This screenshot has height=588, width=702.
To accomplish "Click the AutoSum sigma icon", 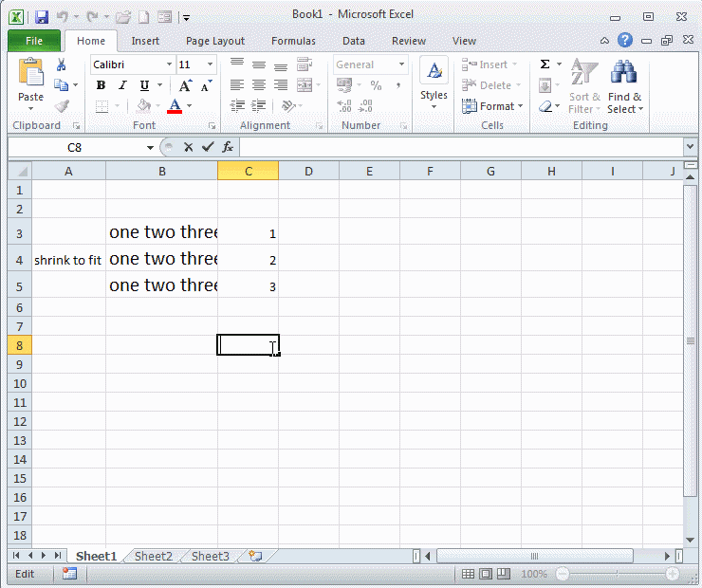I will [x=545, y=64].
